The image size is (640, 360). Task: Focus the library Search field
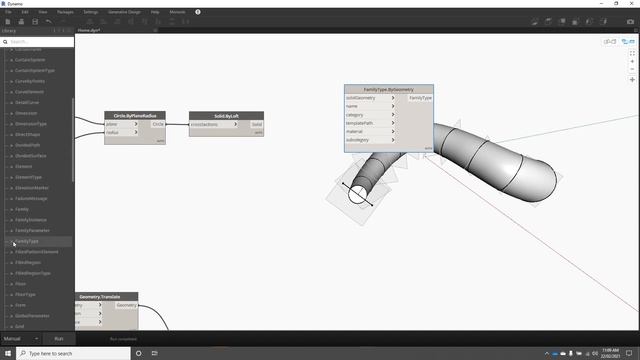pos(41,42)
